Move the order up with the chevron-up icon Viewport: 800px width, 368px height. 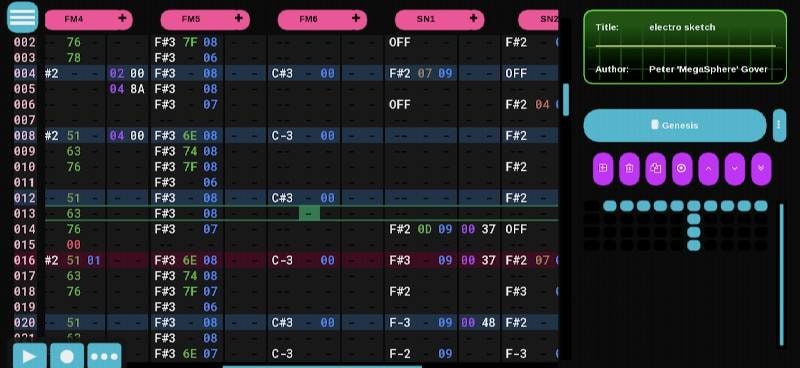click(x=708, y=168)
